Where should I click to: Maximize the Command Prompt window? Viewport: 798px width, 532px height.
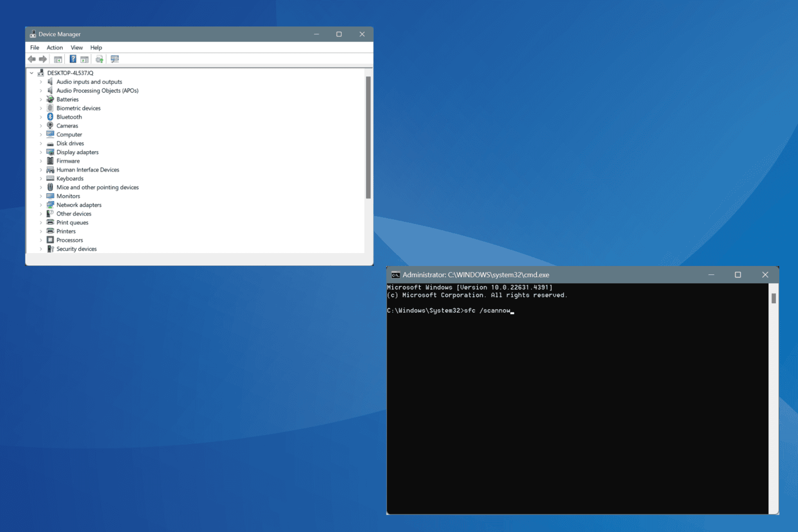738,275
